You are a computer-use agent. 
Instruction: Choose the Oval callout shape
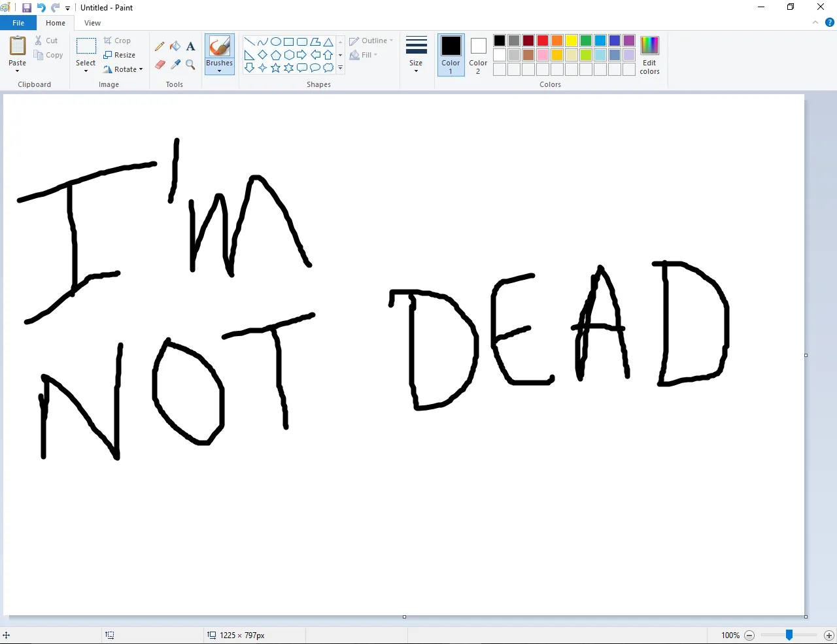point(315,68)
